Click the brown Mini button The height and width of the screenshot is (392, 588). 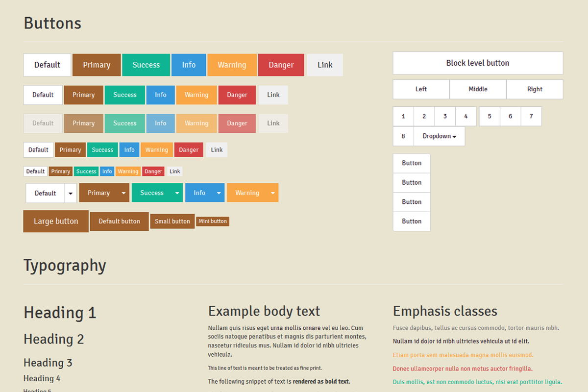(x=213, y=221)
